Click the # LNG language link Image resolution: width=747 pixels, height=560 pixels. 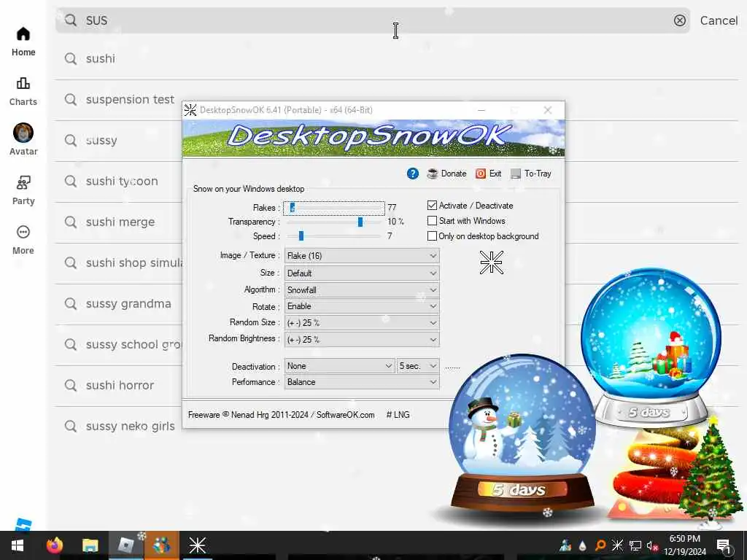tap(398, 415)
